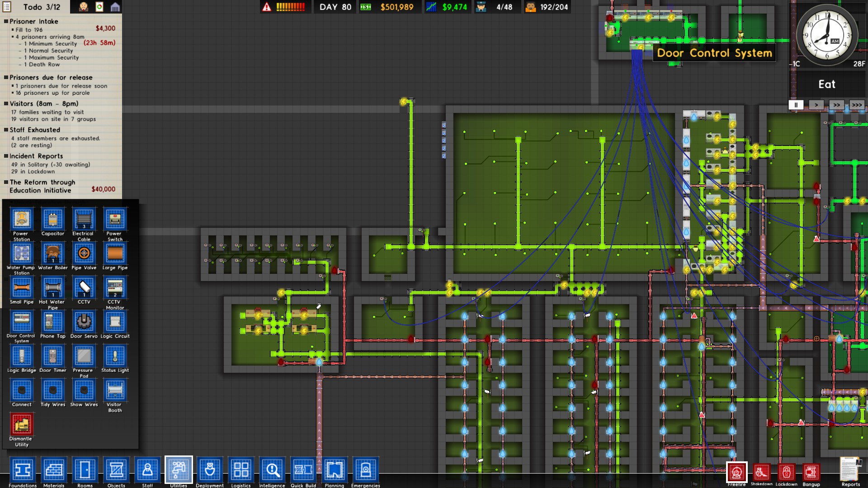Select the Pressure Pad utility

[84, 357]
